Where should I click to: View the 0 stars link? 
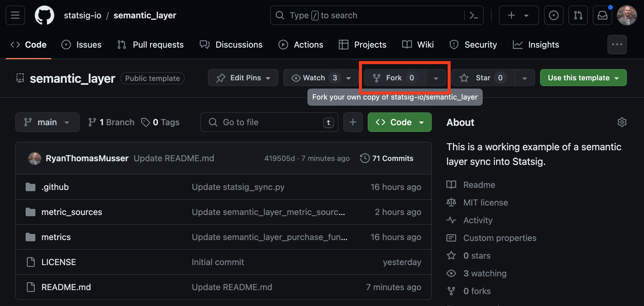(x=468, y=256)
